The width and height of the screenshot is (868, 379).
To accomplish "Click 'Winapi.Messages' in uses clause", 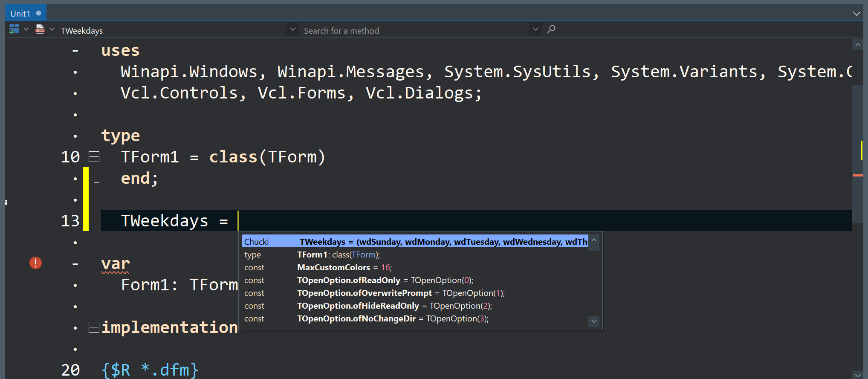I will 350,72.
